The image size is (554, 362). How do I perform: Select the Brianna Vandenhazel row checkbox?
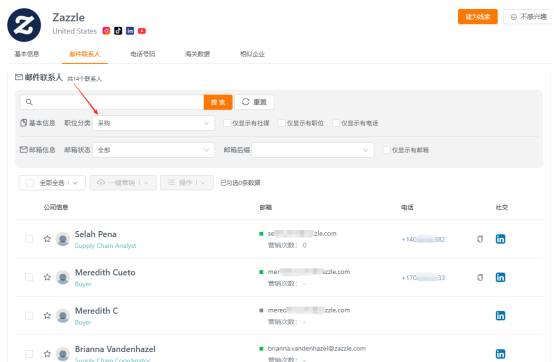[29, 354]
